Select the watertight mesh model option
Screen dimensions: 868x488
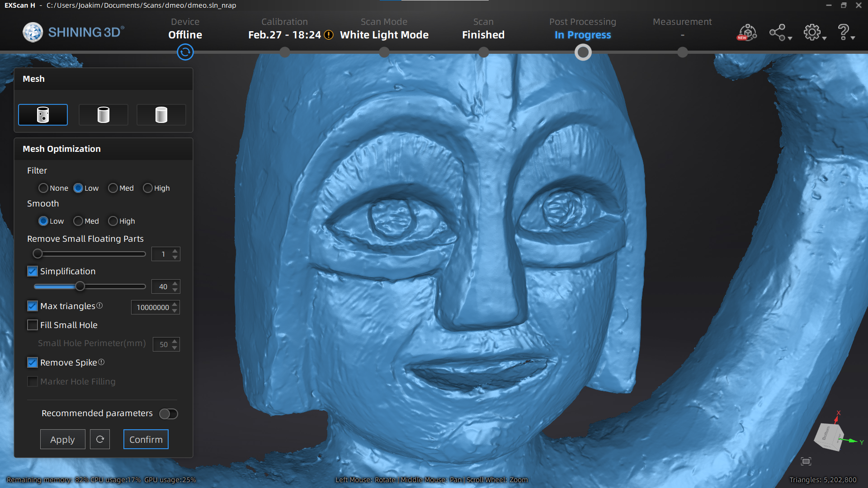point(161,114)
